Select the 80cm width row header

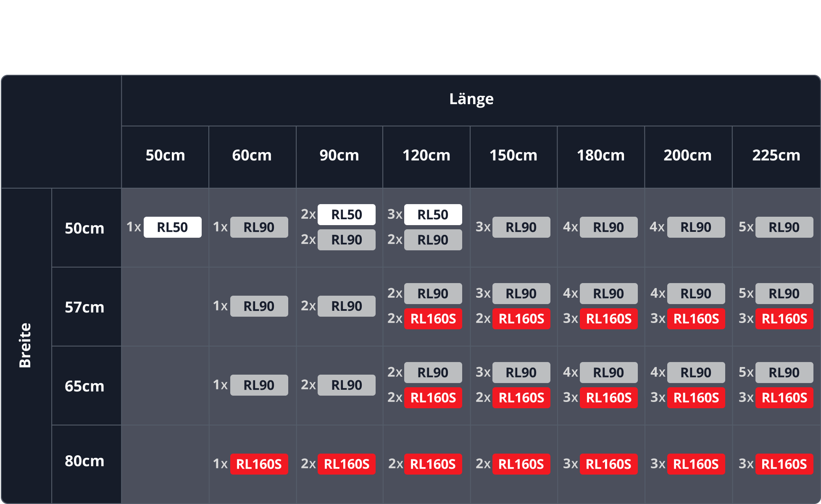(84, 461)
